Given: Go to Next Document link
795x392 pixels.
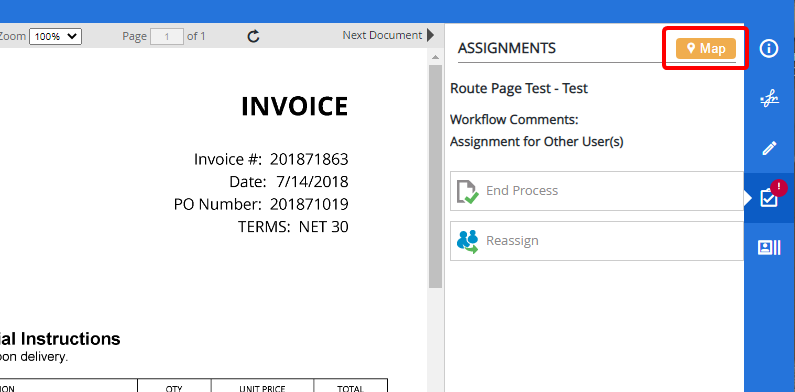Looking at the screenshot, I should 382,35.
